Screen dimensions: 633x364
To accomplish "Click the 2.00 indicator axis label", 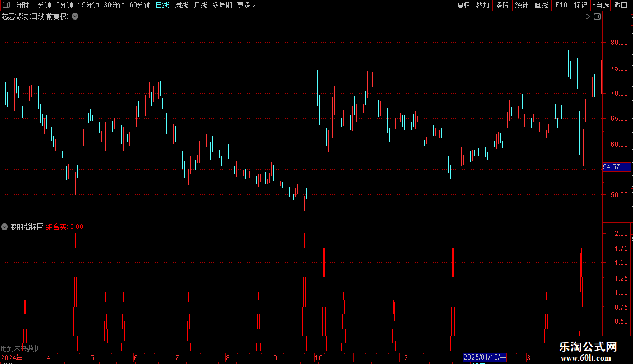I will [x=621, y=234].
